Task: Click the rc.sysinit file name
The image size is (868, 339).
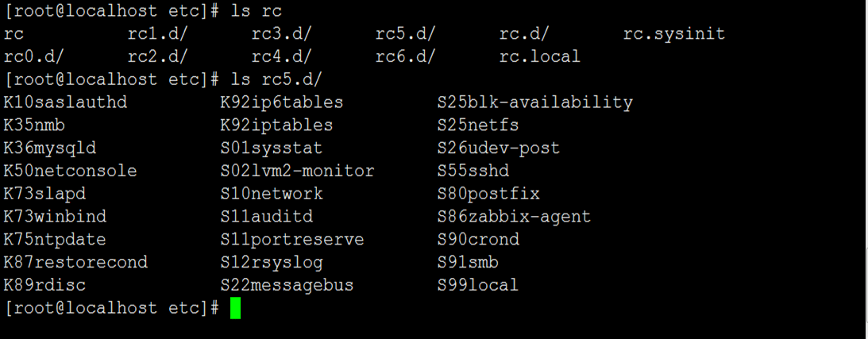Action: click(x=674, y=33)
